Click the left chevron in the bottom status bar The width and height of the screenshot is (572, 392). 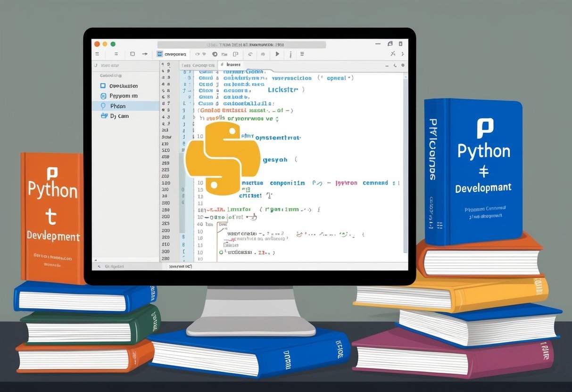click(99, 267)
